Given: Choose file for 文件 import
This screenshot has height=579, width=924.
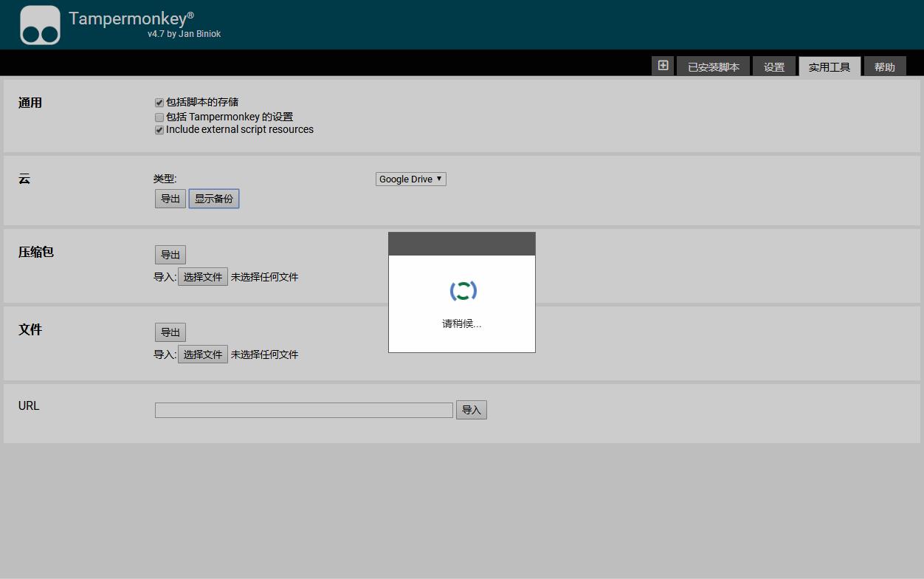Looking at the screenshot, I should [203, 354].
